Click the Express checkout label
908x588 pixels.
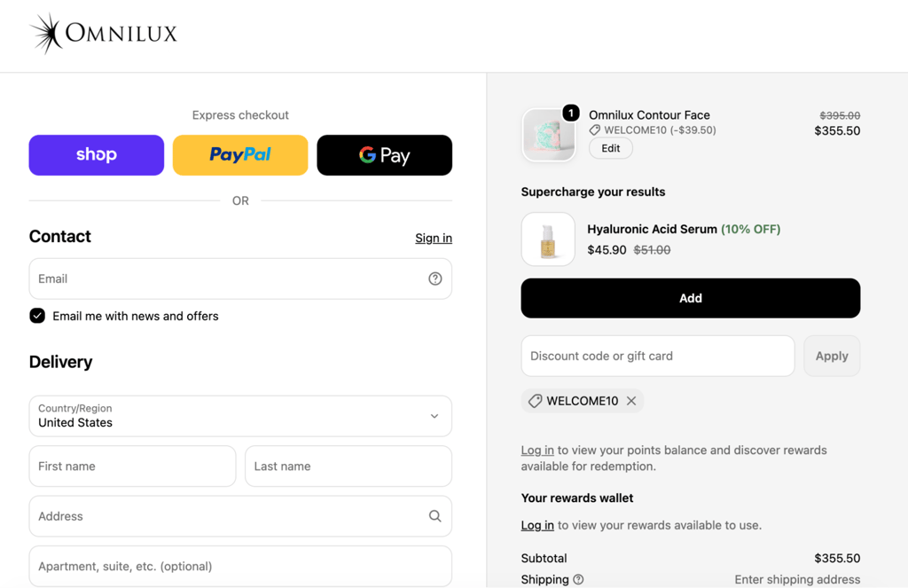240,115
